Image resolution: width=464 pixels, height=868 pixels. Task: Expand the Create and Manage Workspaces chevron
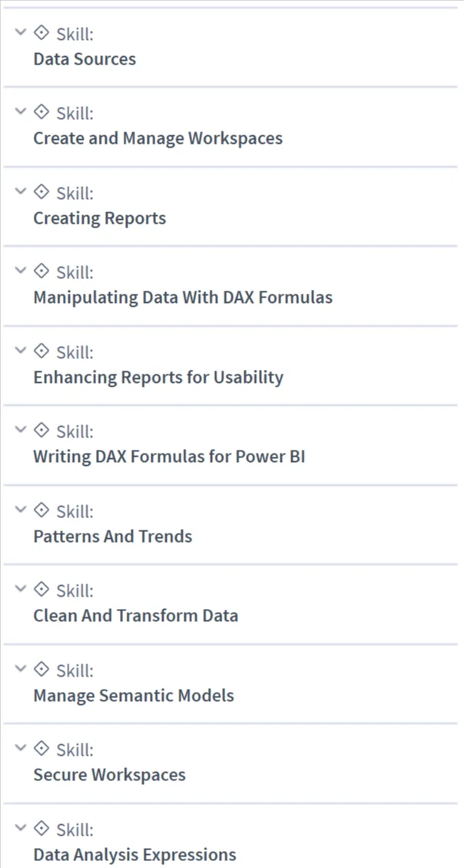click(20, 111)
